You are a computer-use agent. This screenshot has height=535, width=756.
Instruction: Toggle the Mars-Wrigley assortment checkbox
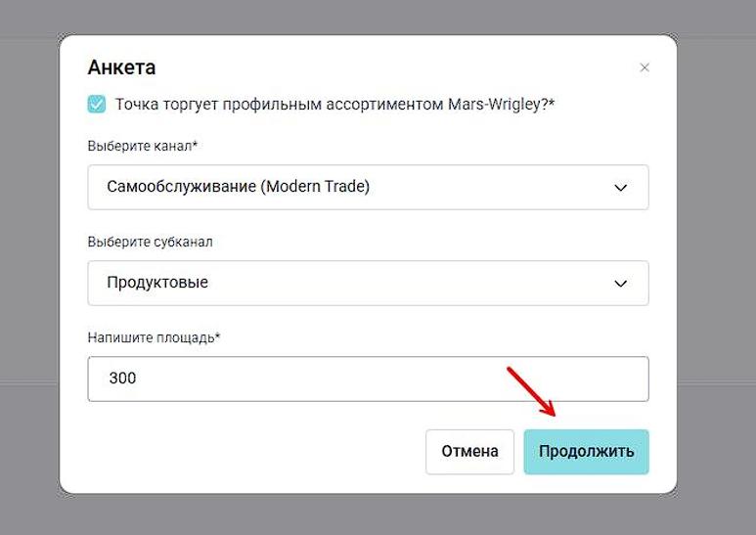[97, 104]
